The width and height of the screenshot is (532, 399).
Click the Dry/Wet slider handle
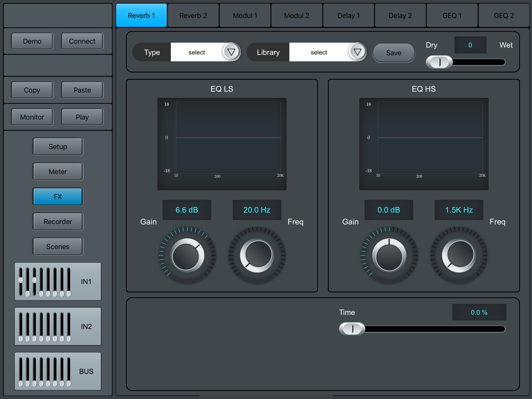439,62
